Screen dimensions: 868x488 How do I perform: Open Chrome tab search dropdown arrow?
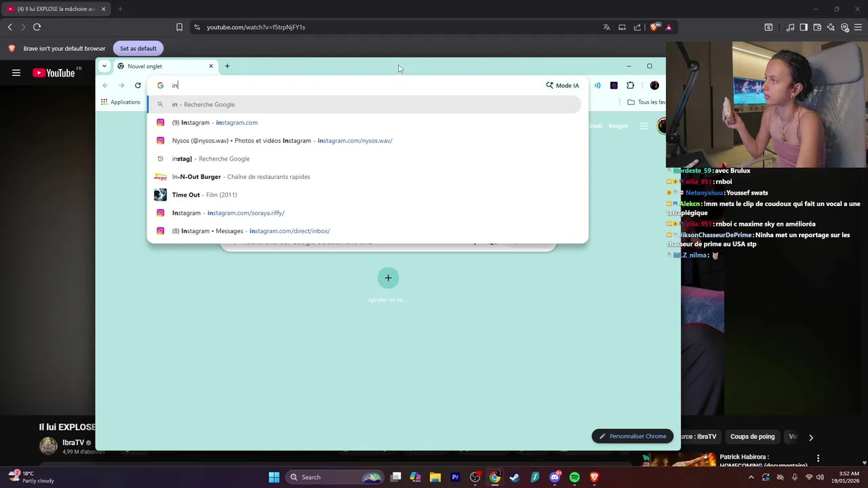(104, 66)
